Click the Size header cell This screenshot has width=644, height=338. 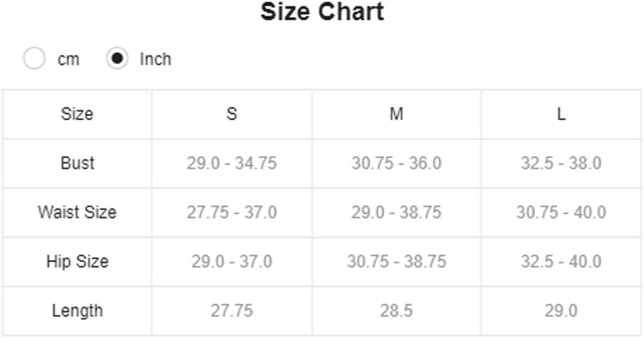point(77,114)
